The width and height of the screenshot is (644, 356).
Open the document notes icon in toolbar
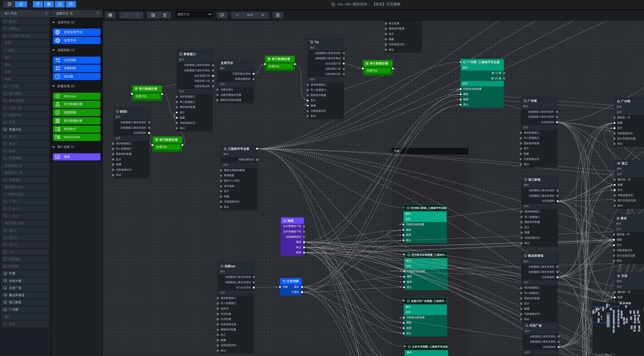click(277, 15)
